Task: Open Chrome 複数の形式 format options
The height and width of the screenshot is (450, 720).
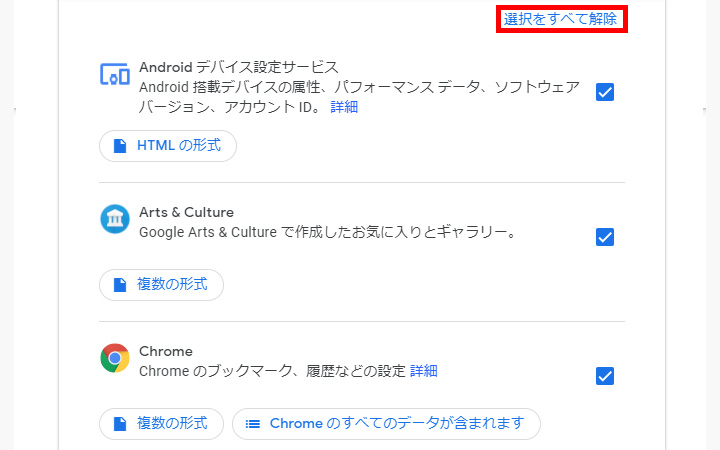Action: (x=161, y=424)
